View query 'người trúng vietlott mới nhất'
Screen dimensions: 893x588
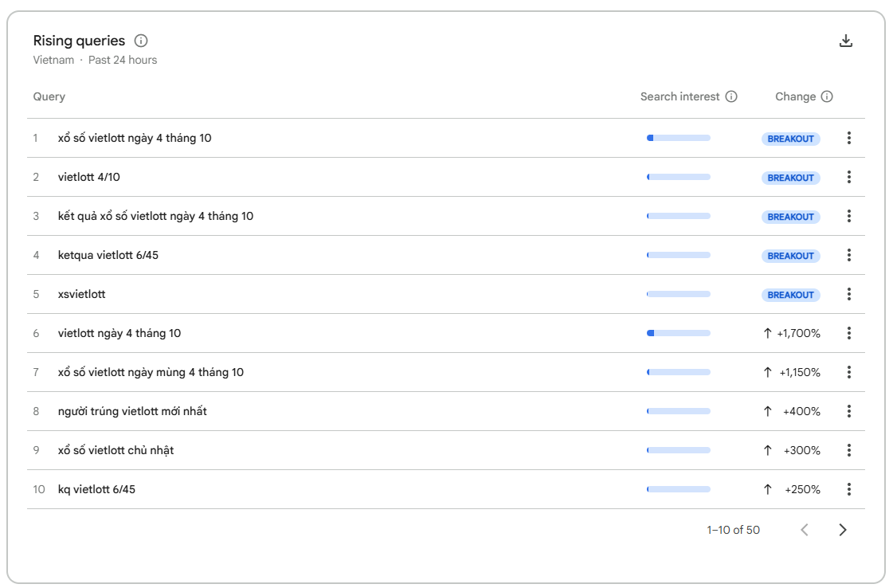(x=132, y=411)
